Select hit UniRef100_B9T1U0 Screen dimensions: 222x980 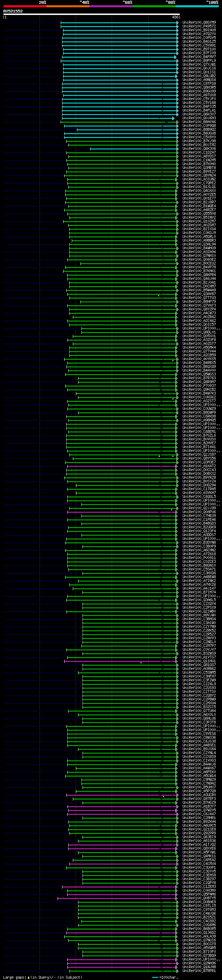(x=199, y=49)
